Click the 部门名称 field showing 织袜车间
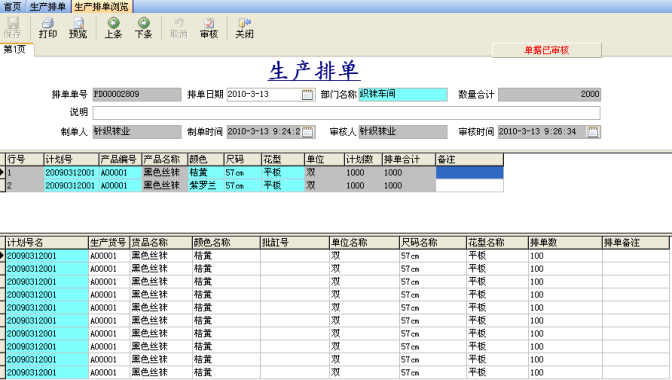The height and width of the screenshot is (380, 672). [x=403, y=94]
